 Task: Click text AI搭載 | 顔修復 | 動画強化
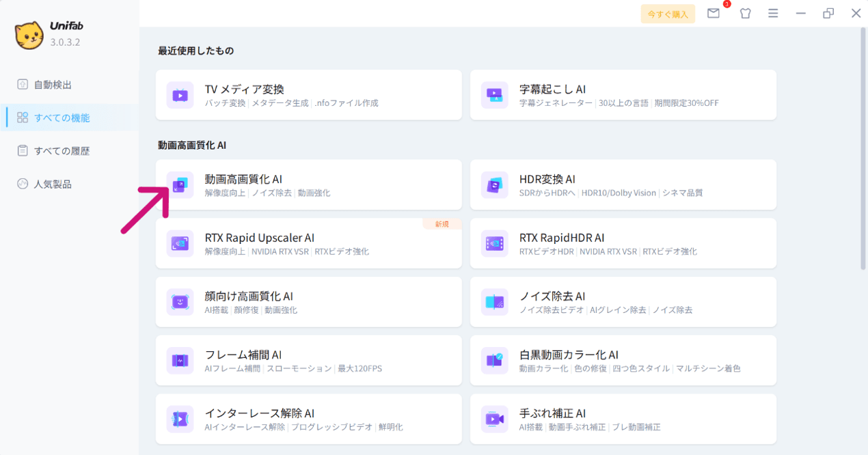coord(251,310)
